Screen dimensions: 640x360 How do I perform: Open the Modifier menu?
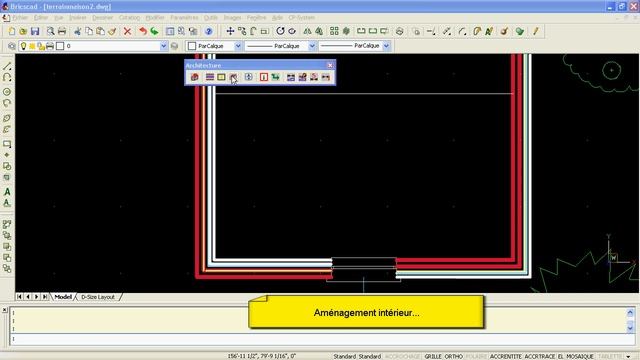(x=155, y=18)
